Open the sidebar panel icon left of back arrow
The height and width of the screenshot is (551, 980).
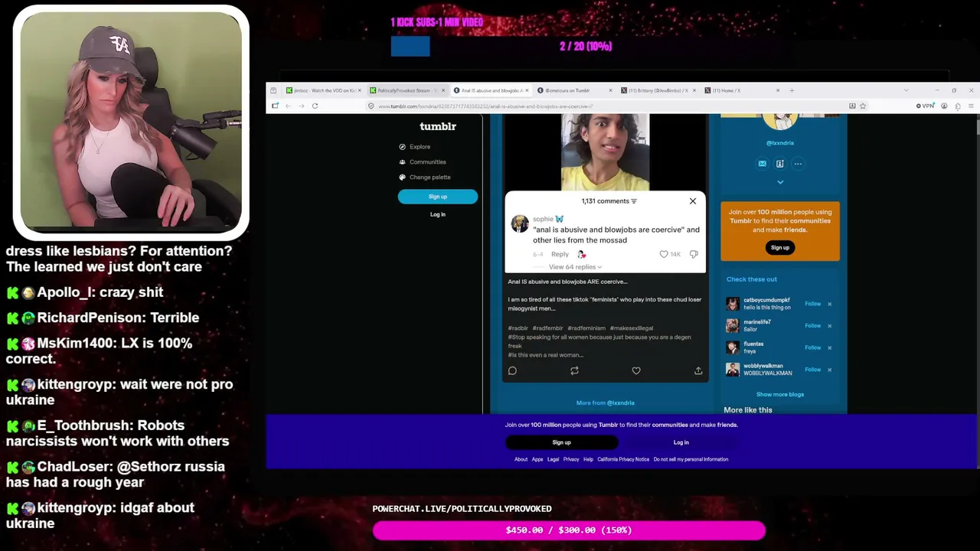coord(275,106)
